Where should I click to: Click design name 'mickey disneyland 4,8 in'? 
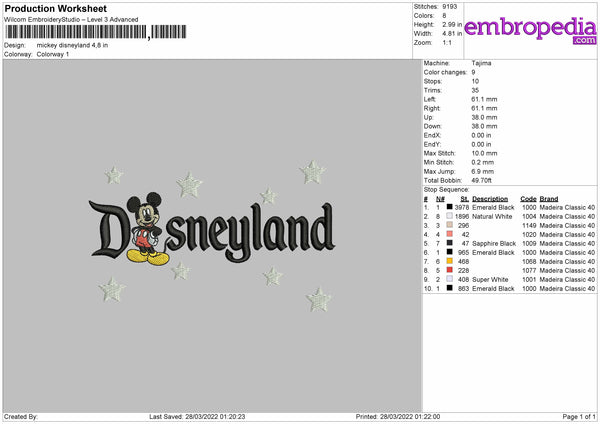[72, 45]
